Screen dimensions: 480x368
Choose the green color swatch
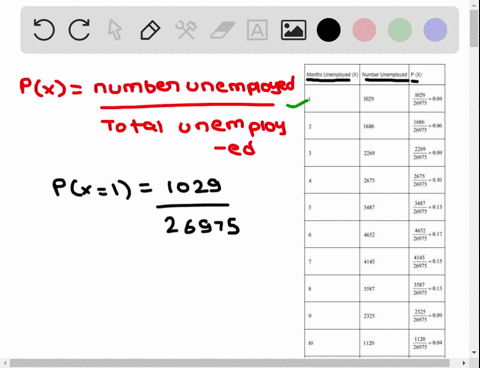point(400,30)
